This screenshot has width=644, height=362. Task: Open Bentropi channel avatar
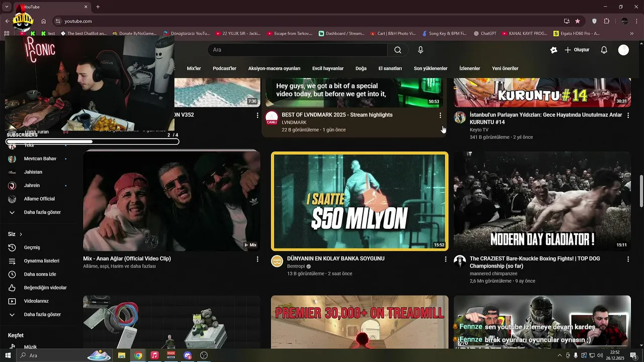point(277,261)
